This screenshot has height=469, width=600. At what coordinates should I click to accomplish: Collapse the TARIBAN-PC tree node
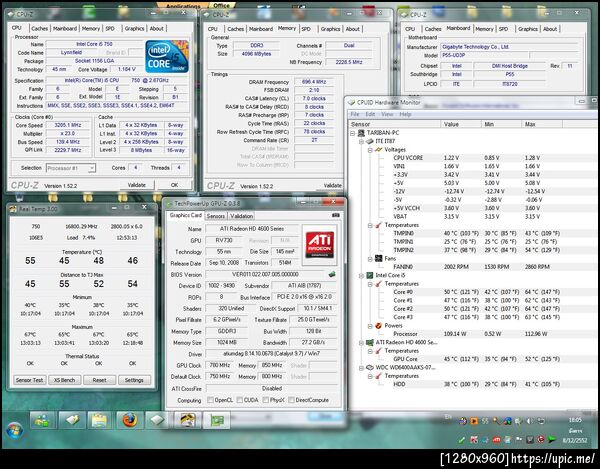point(352,133)
